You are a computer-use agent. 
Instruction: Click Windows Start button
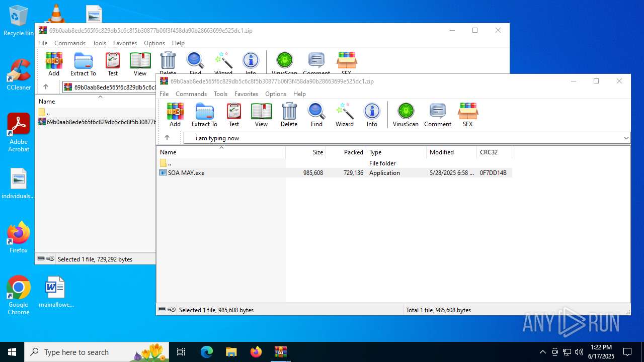click(12, 352)
